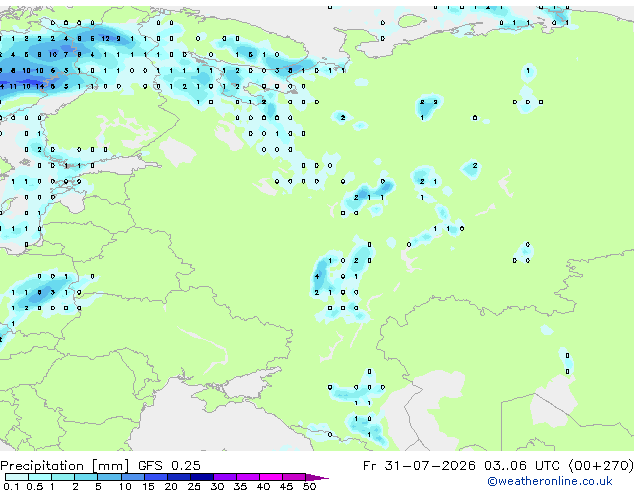Image resolution: width=634 pixels, height=490 pixels.
Task: Click the legend label '40'
Action: pyautogui.click(x=263, y=486)
